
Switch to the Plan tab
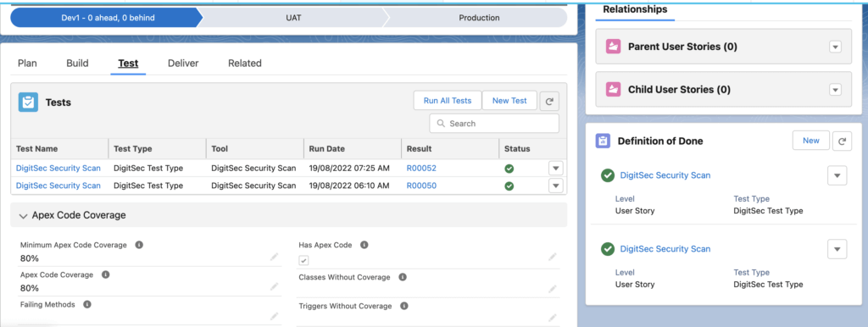pos(28,63)
